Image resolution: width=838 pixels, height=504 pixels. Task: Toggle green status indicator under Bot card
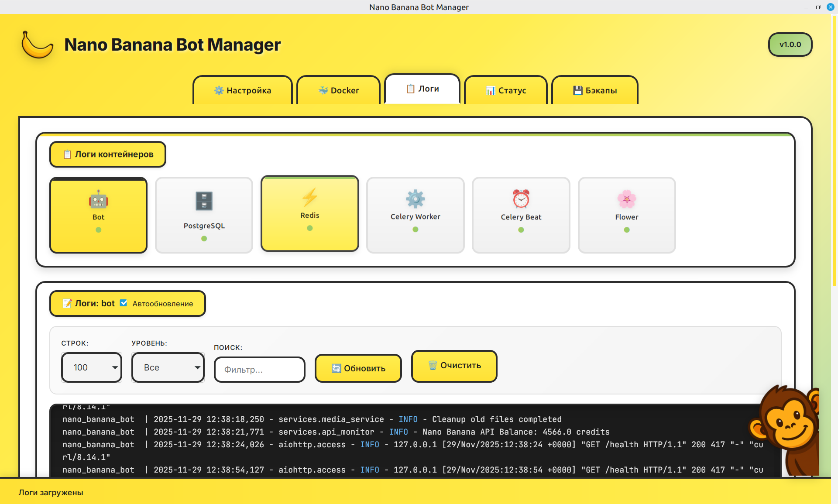(x=98, y=229)
